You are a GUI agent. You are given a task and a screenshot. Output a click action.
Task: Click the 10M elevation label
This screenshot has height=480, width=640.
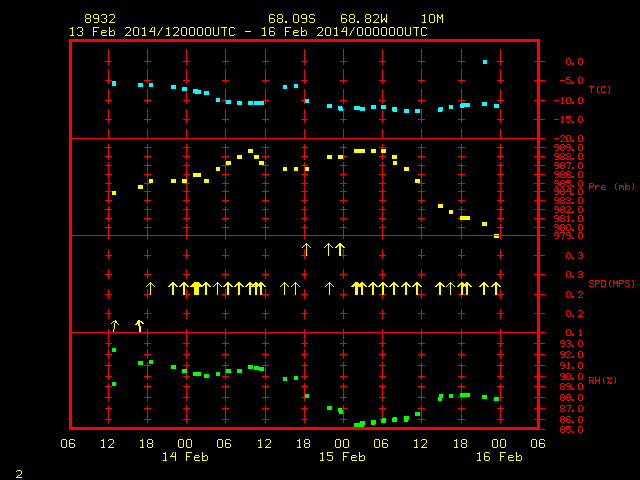point(432,19)
